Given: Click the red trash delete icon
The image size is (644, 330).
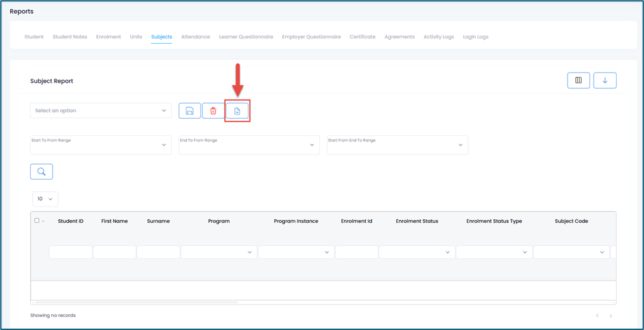Looking at the screenshot, I should click(213, 111).
